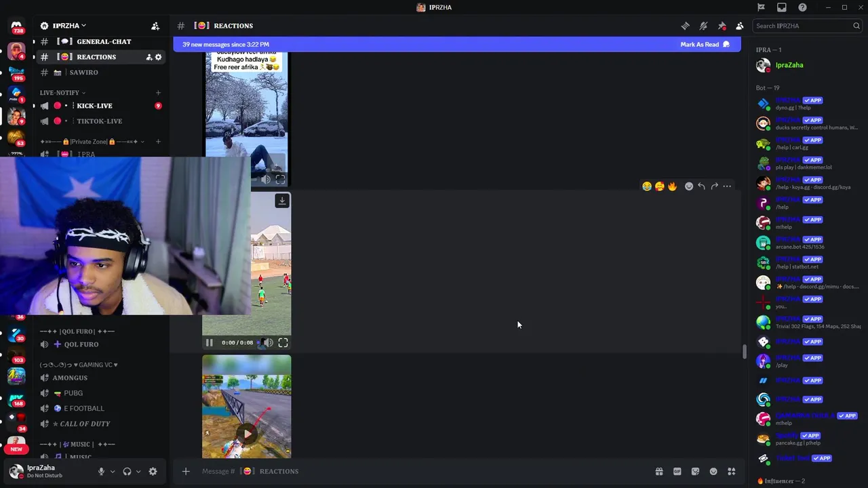
Task: Join CALL OF DUTY voice channel
Action: point(100,424)
